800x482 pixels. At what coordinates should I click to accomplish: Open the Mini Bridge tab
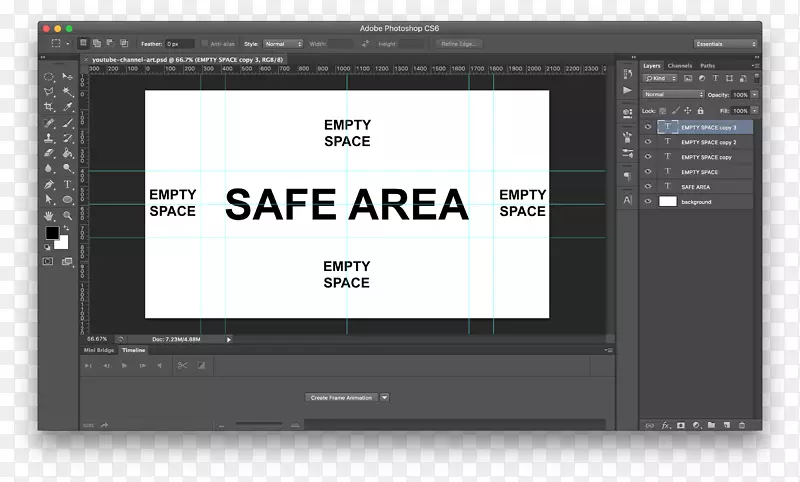click(x=99, y=350)
